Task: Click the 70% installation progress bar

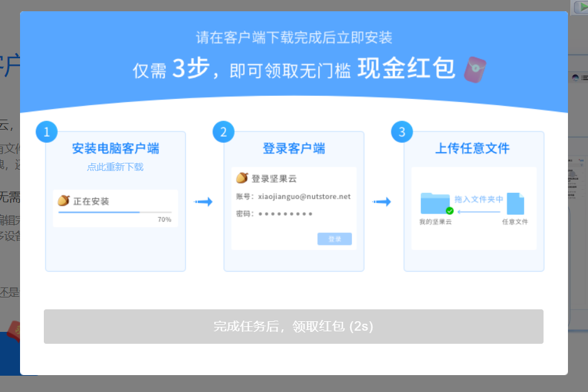Action: (115, 212)
